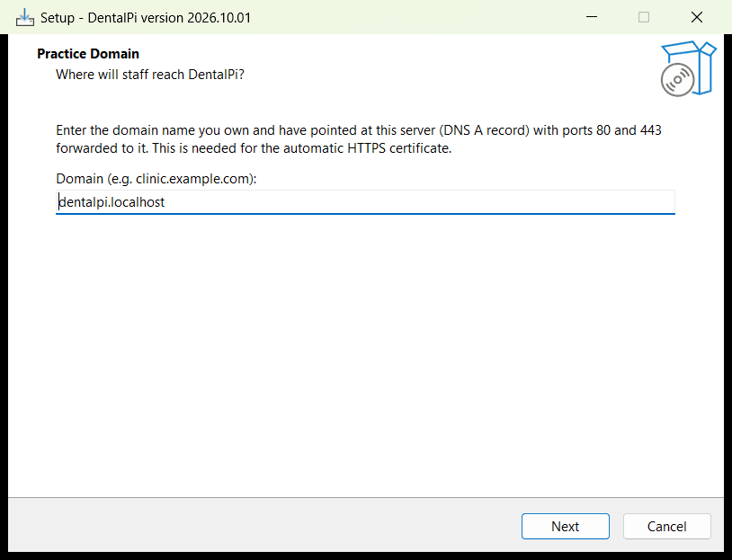
Task: Click the box and disc wizard icon
Action: click(x=688, y=68)
